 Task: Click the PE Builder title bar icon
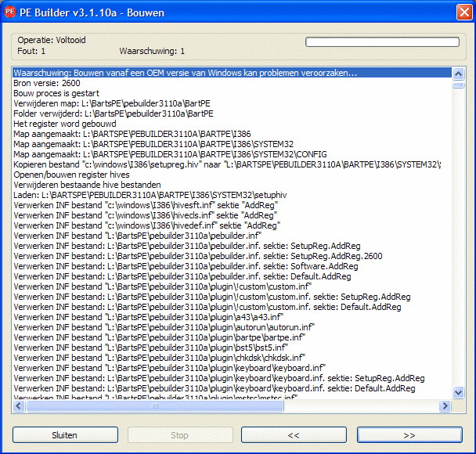click(x=10, y=13)
